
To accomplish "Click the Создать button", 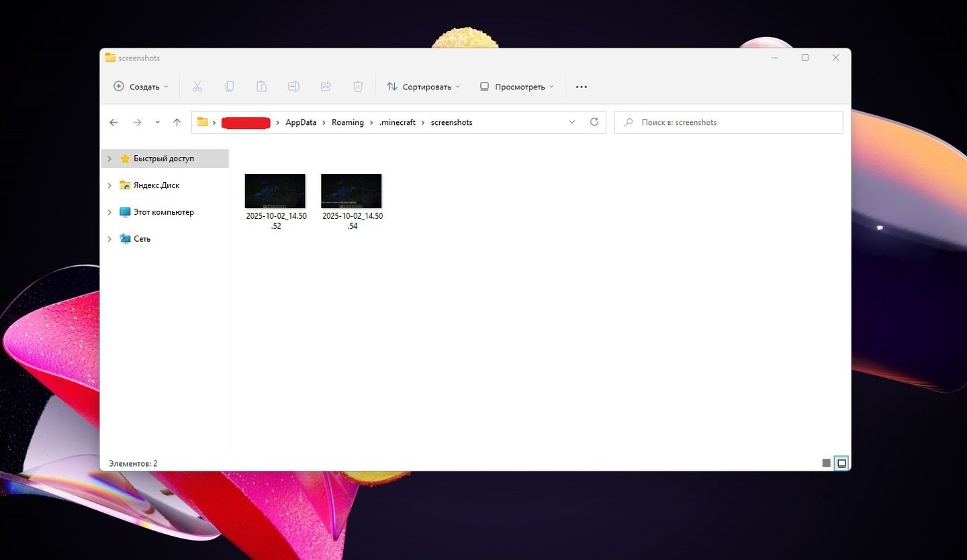I will [140, 87].
